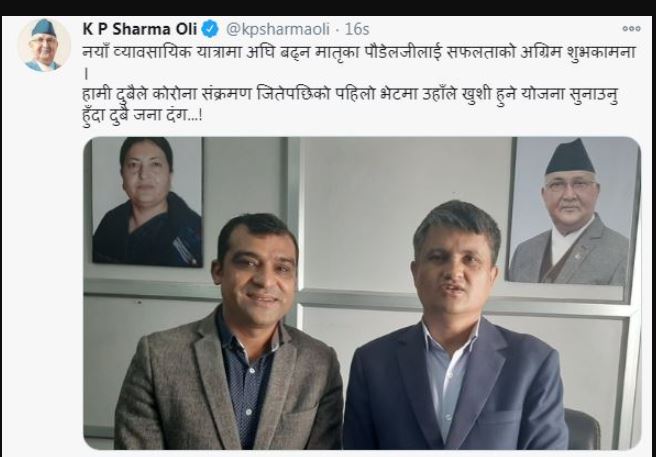Click the last tweet line ending with दंग...!

[x=143, y=115]
